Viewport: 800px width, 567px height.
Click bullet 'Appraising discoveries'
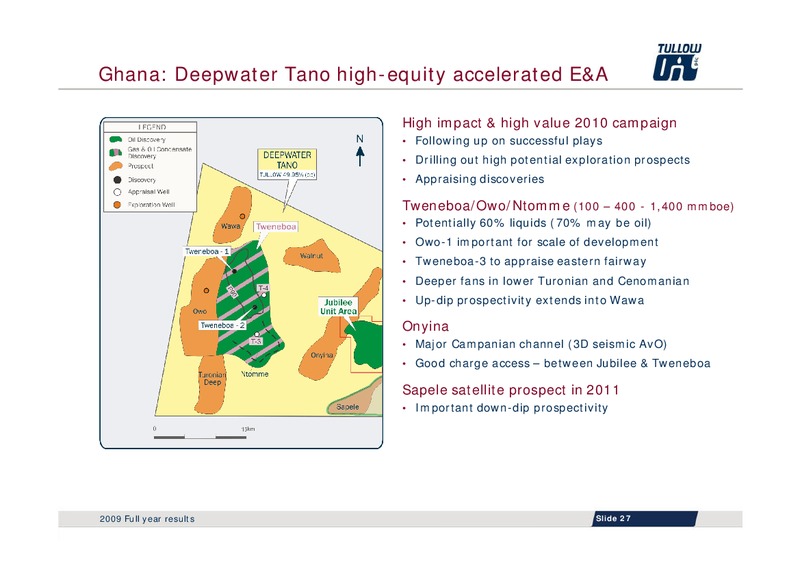coord(480,179)
